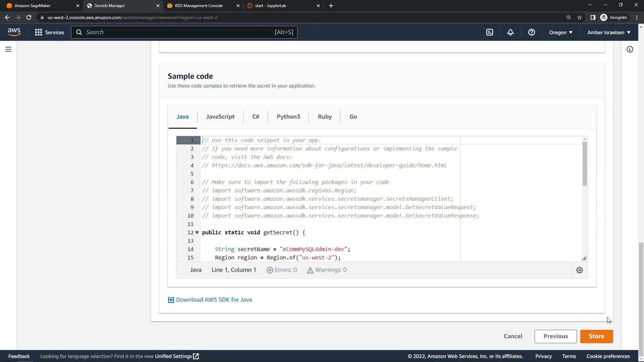This screenshot has height=362, width=644.
Task: Open Download AWS SDK for Java link
Action: 214,300
